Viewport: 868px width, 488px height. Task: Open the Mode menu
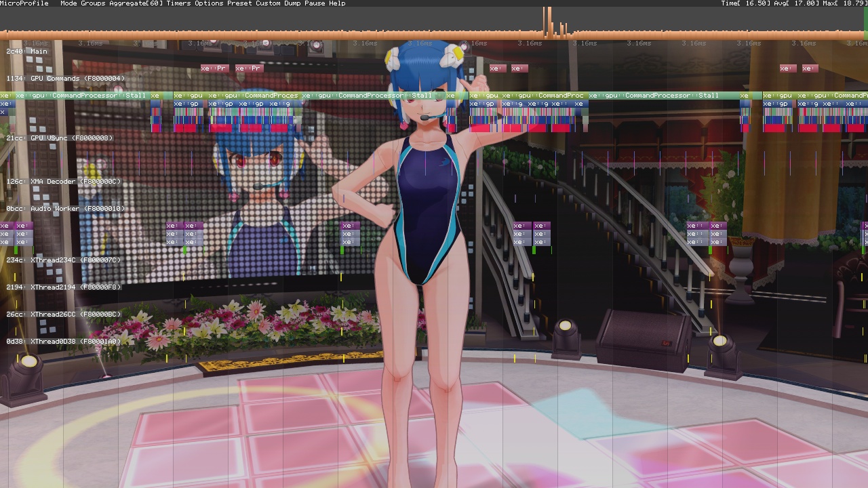pos(68,3)
